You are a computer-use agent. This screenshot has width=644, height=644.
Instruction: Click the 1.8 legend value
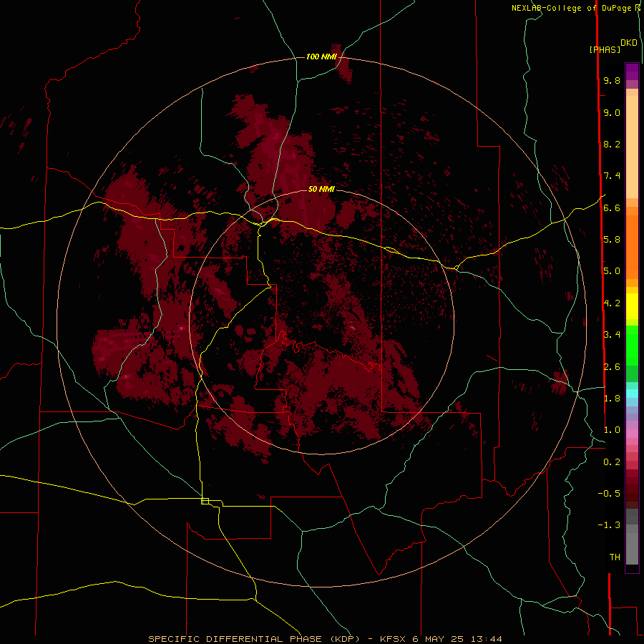[612, 399]
